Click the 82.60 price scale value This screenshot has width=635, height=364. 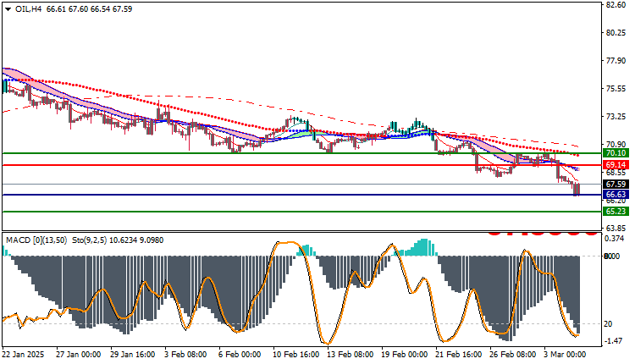pos(616,5)
